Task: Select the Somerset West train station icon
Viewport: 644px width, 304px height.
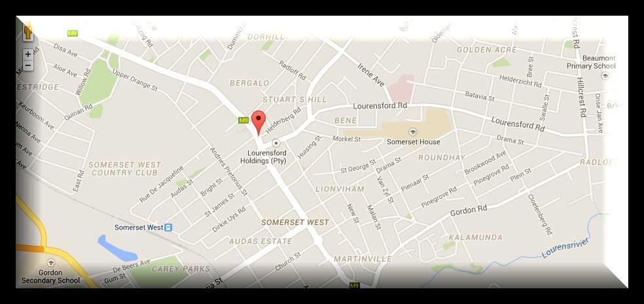Action: pyautogui.click(x=168, y=228)
